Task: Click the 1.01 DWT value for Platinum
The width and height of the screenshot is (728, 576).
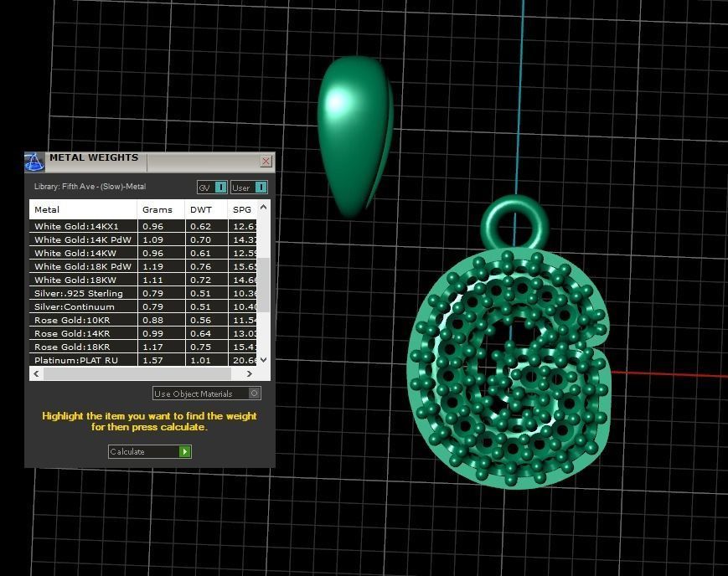Action: click(x=200, y=361)
